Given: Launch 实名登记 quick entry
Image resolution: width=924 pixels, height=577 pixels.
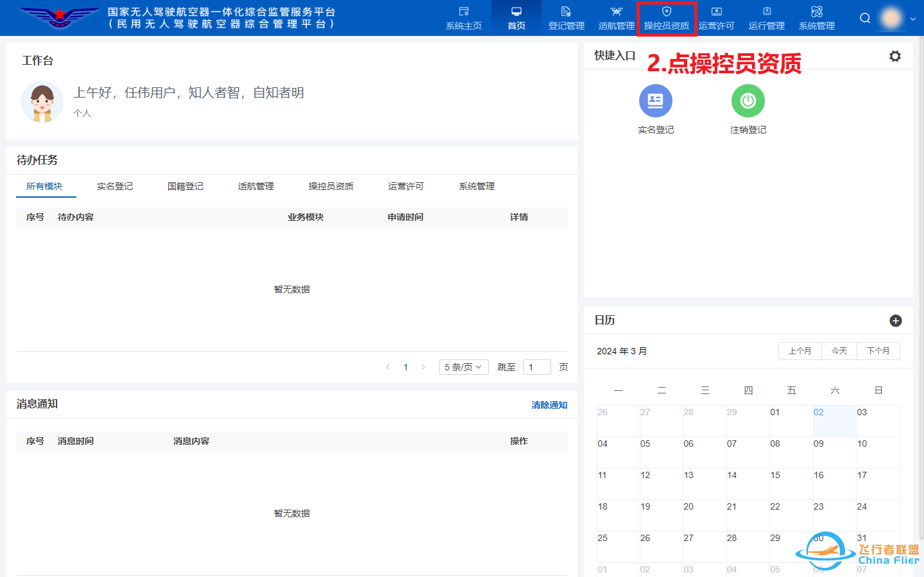Looking at the screenshot, I should click(655, 109).
